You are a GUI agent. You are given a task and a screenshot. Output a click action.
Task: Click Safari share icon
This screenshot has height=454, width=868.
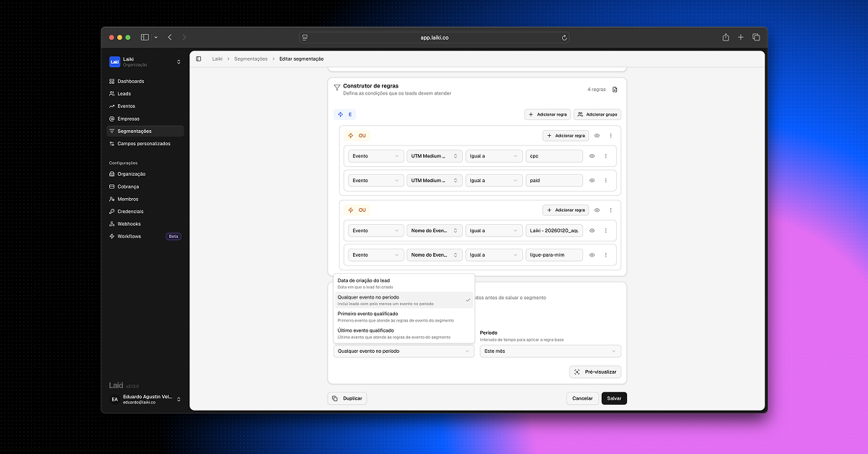pyautogui.click(x=726, y=37)
